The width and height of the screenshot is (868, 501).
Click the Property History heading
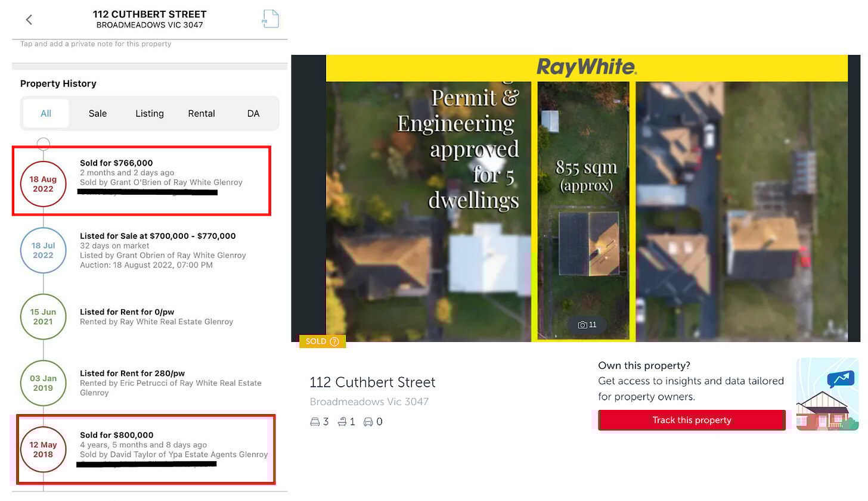pos(58,84)
